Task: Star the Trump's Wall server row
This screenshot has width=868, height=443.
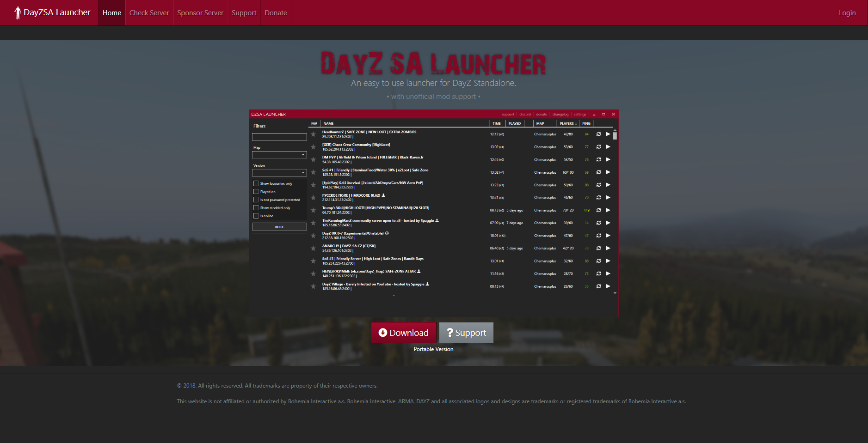Action: [313, 210]
